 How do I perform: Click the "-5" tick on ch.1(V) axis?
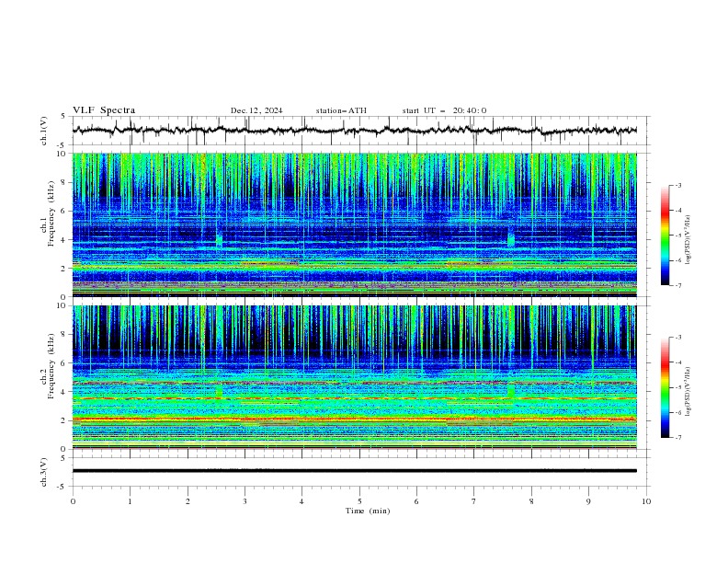[x=63, y=145]
